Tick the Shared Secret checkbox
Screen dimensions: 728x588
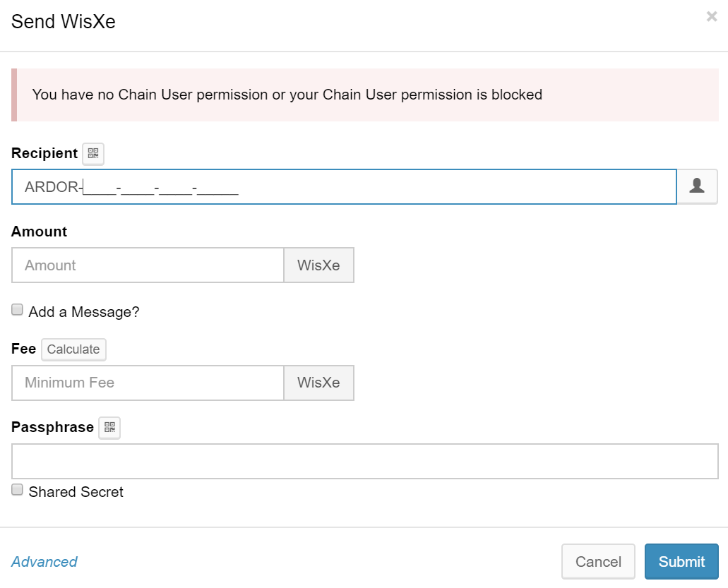pos(18,490)
